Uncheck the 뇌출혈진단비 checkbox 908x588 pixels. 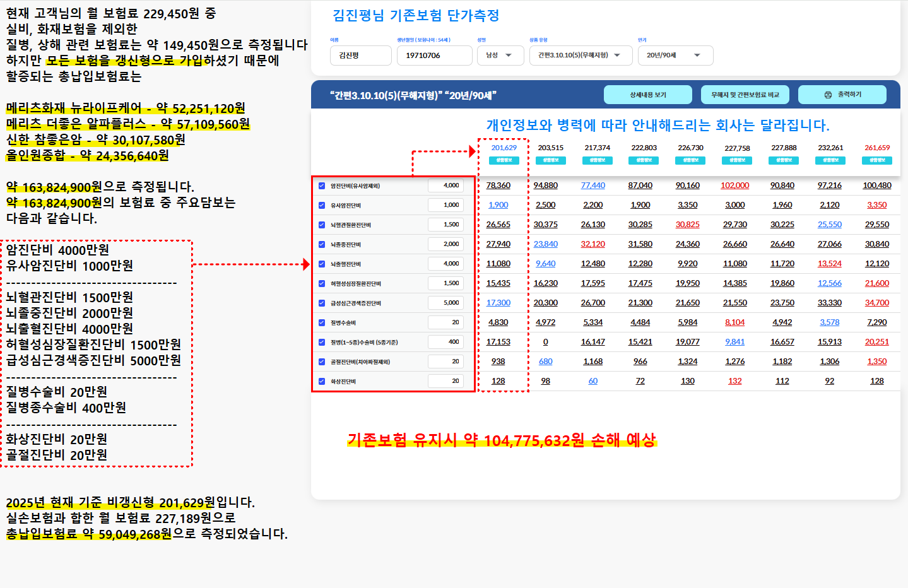click(322, 264)
